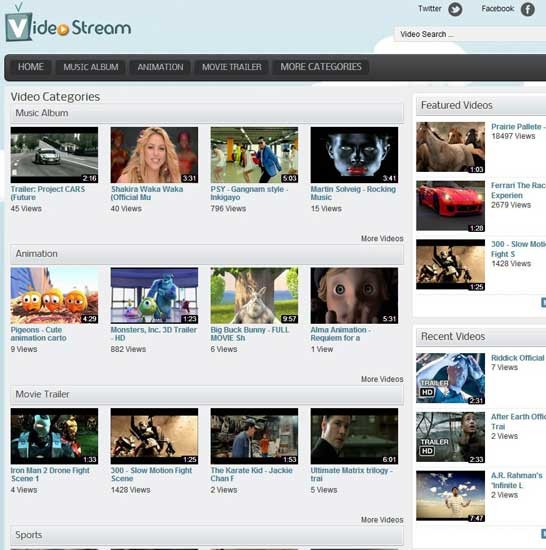
Task: Click the '796 Views' text under PSY
Action: coord(228,209)
